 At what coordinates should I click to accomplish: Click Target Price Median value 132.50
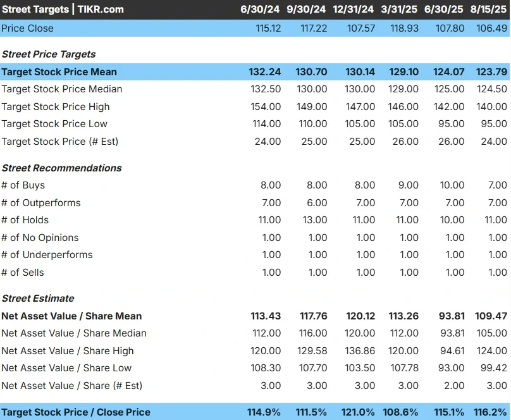tap(266, 89)
